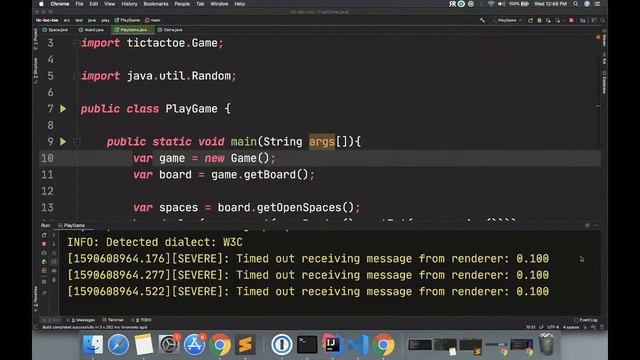Open the Bookmarks menu

click(156, 4)
